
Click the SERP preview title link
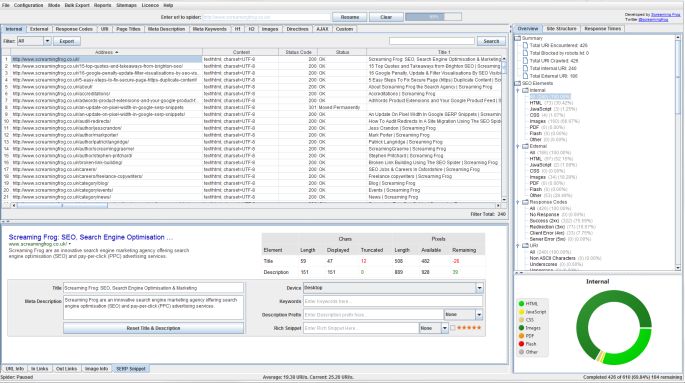click(x=91, y=237)
